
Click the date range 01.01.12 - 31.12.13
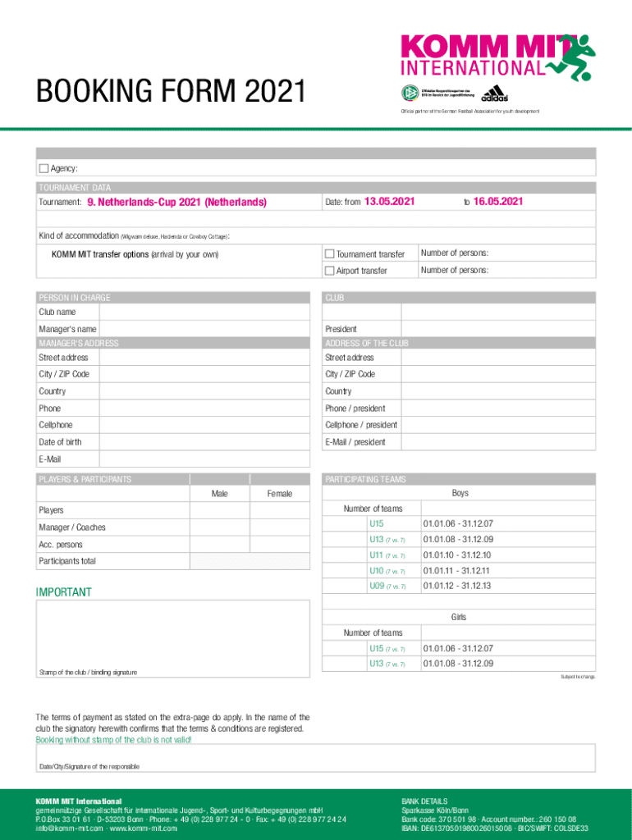coord(457,586)
